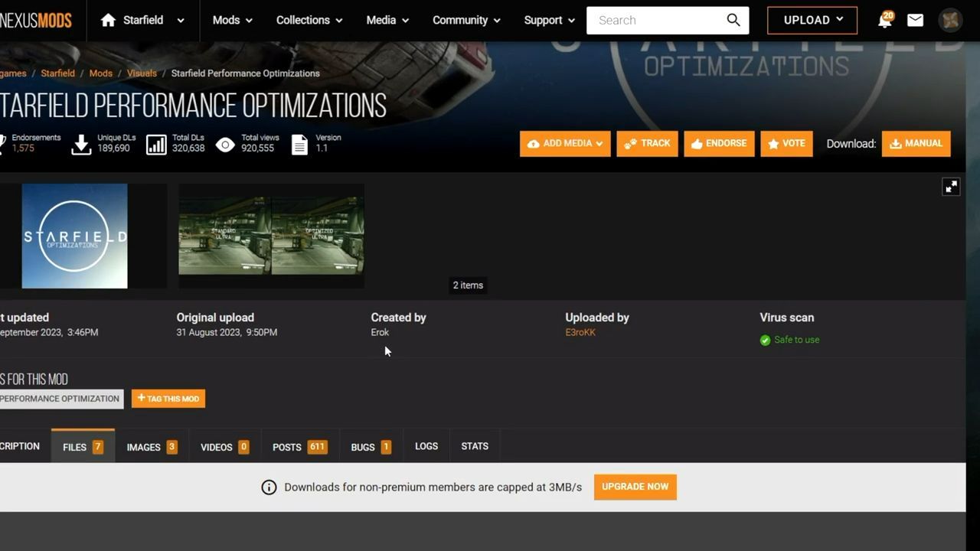This screenshot has width=980, height=551.
Task: Click the home icon beside Starfield
Action: 109,20
